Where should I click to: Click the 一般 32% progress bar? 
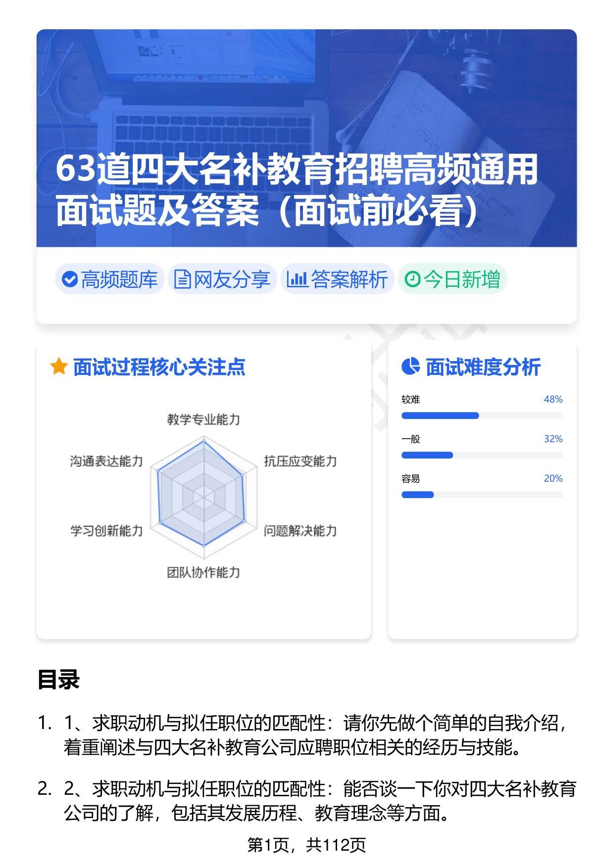pyautogui.click(x=482, y=455)
